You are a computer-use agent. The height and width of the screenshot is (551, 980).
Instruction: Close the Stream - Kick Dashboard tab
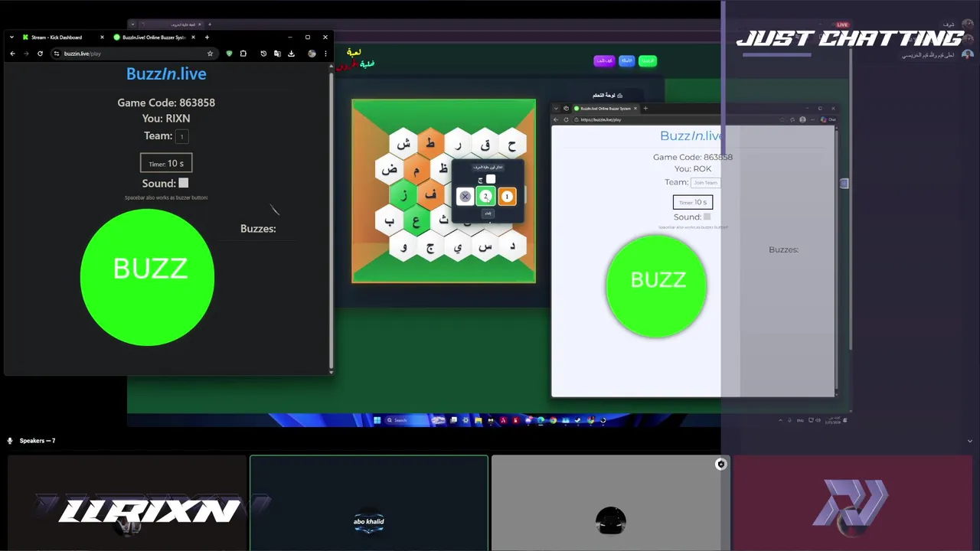102,37
